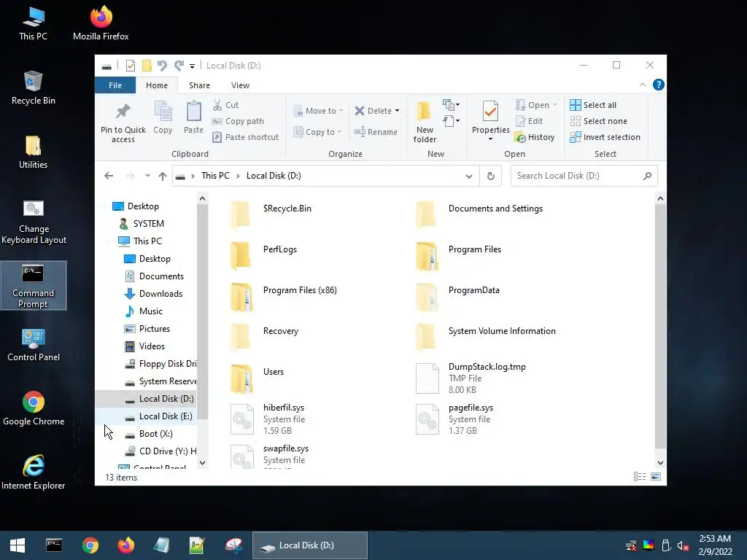Click Open in the Open group
This screenshot has height=560, width=747.
536,105
